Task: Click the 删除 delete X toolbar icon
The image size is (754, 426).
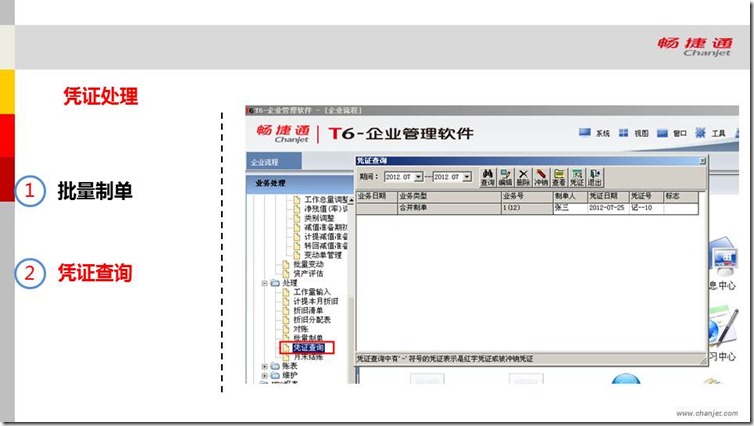Action: [x=523, y=177]
